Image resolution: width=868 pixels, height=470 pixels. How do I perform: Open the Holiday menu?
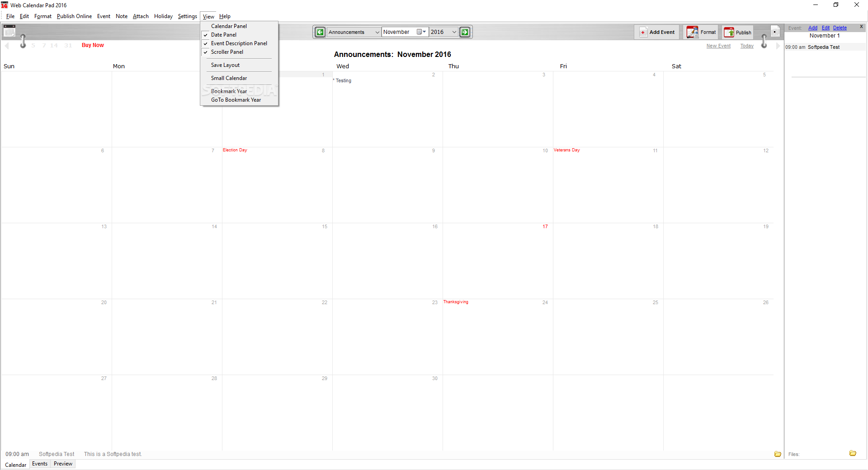coord(163,16)
